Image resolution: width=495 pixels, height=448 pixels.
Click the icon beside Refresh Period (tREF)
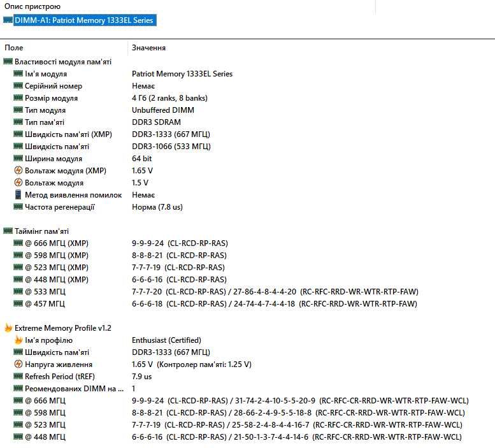pyautogui.click(x=18, y=377)
